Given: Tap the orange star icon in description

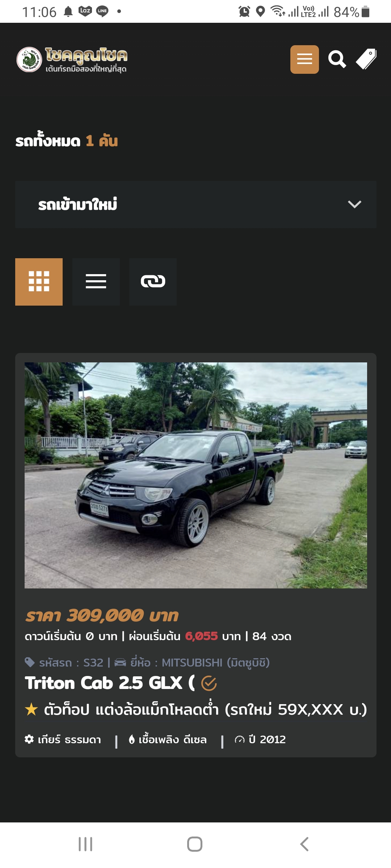Looking at the screenshot, I should 31,709.
